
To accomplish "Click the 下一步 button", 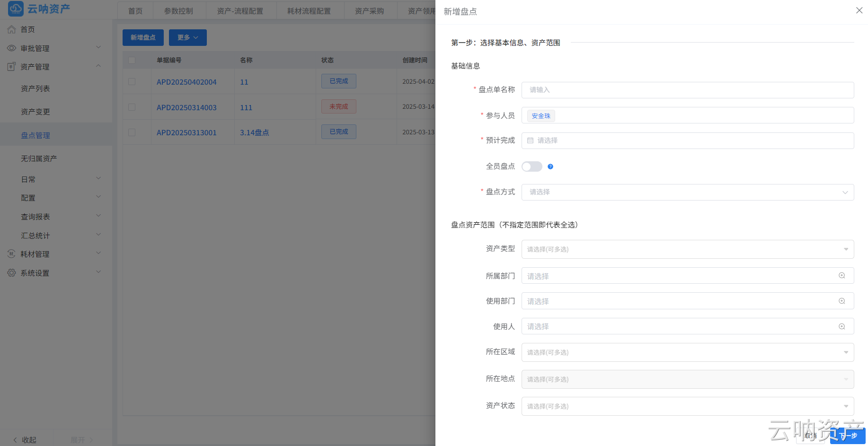I will pyautogui.click(x=848, y=435).
